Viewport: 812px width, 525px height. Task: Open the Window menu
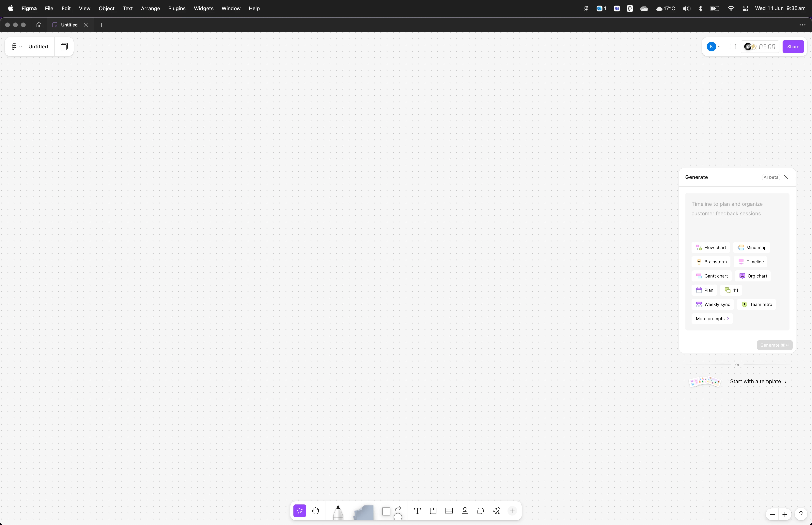click(x=231, y=8)
